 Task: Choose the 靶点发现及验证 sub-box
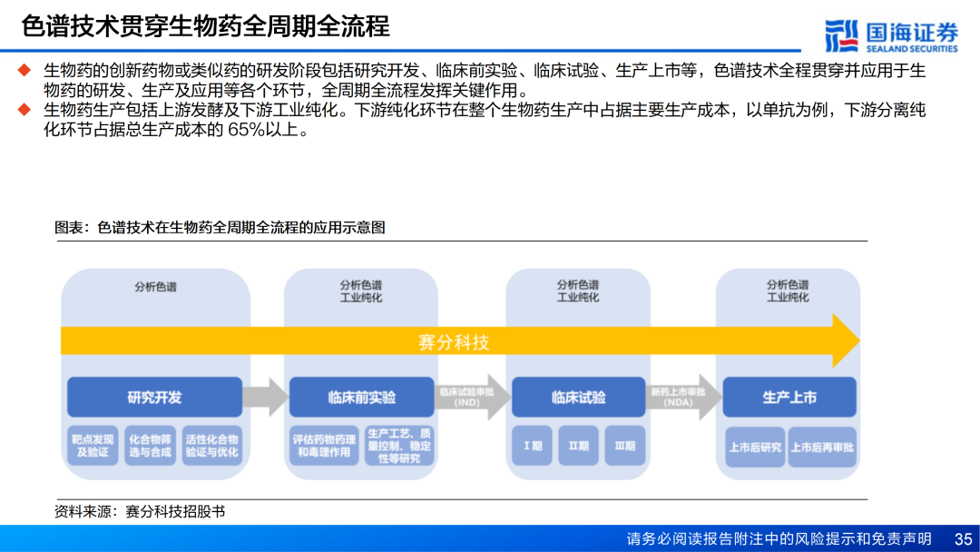(x=93, y=446)
